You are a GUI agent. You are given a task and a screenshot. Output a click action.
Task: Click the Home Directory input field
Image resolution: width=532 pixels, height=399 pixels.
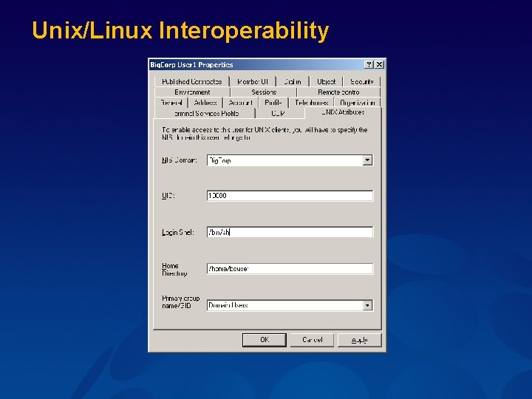point(290,269)
